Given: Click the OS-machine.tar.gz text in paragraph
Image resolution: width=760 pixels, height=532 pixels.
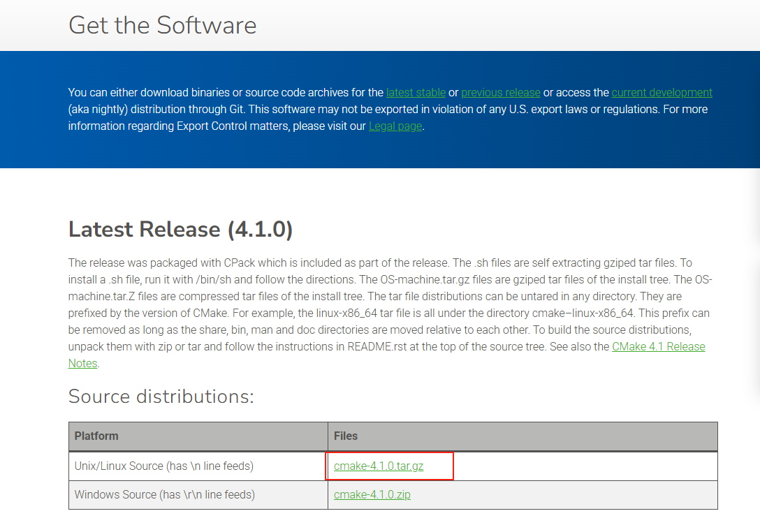Looking at the screenshot, I should point(421,280).
